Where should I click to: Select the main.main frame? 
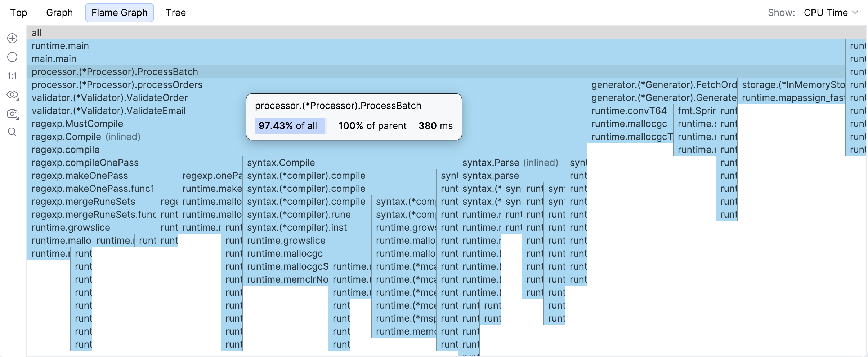coord(436,59)
